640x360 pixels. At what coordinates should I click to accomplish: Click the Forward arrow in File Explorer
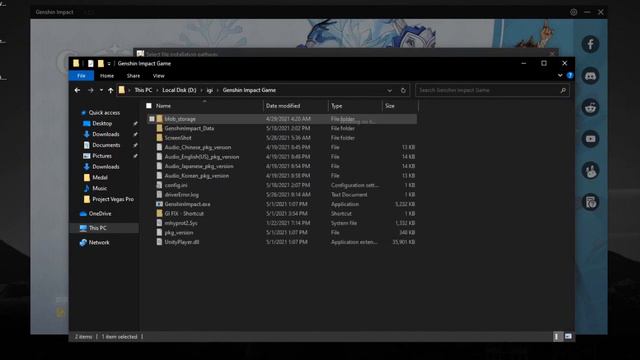[x=91, y=90]
